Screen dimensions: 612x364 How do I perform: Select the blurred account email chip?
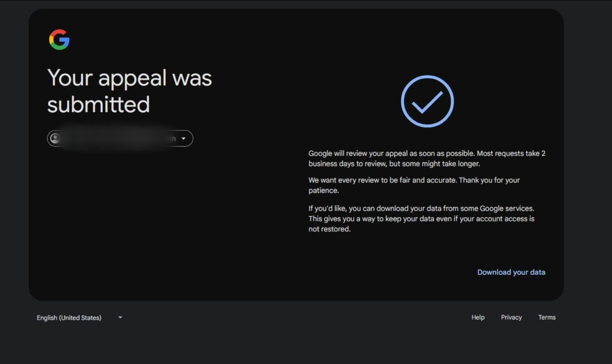(120, 138)
